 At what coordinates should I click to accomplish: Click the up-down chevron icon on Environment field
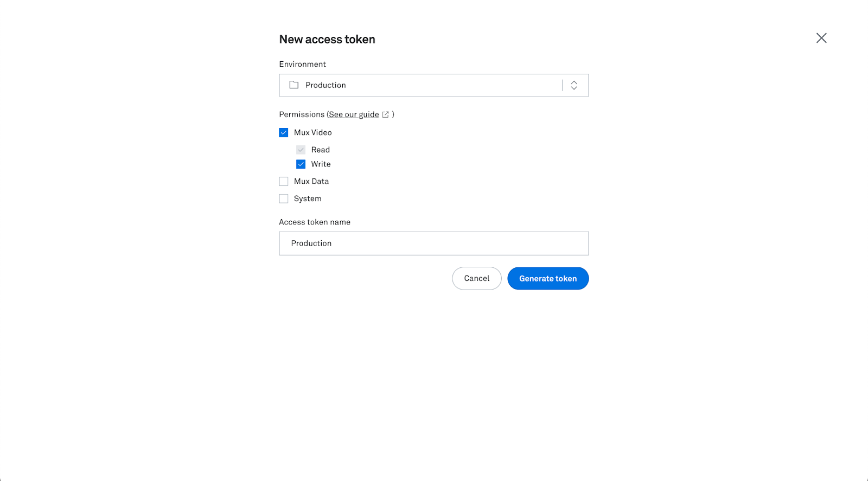(x=574, y=85)
